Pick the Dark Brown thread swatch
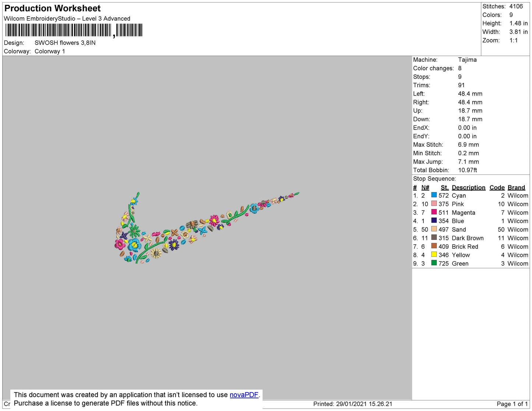The height and width of the screenshot is (411, 532). click(434, 238)
